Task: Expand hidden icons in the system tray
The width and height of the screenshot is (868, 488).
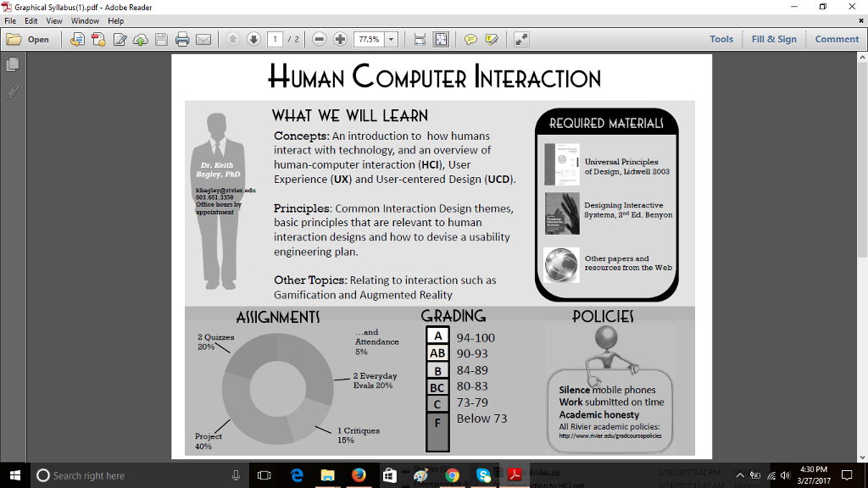Action: coord(739,476)
